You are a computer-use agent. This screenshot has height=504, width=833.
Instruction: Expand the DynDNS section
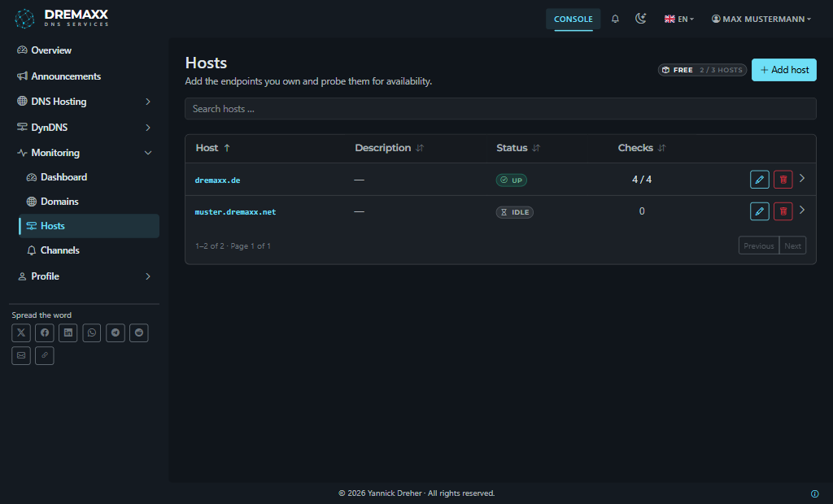point(84,128)
